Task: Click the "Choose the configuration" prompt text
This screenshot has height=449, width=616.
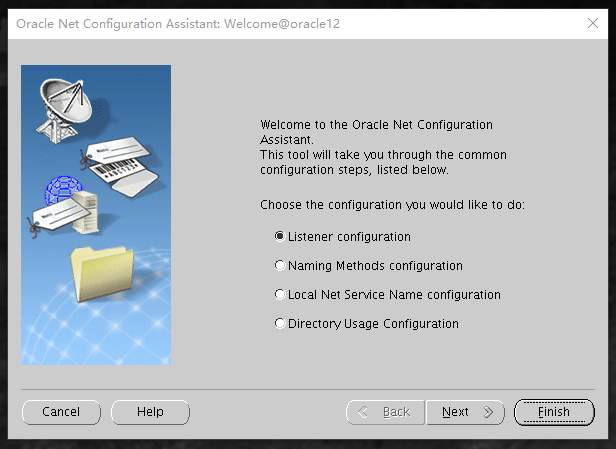Action: (x=392, y=205)
